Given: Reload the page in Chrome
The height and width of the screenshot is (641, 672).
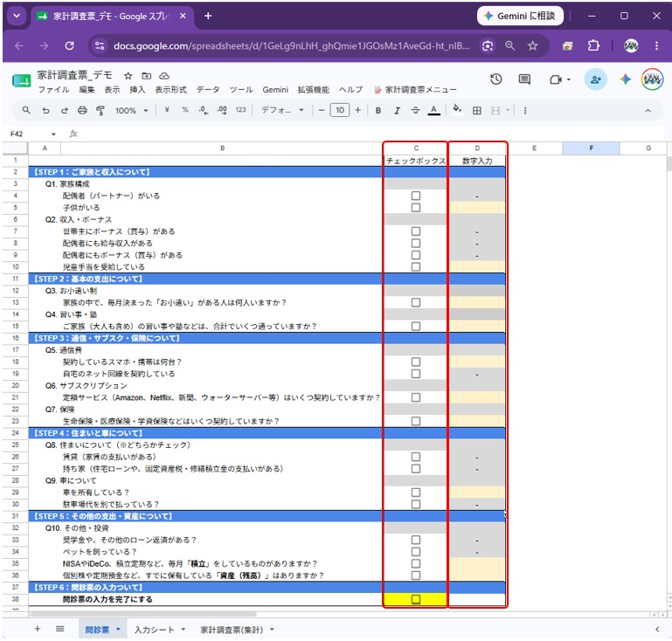Looking at the screenshot, I should pos(69,45).
